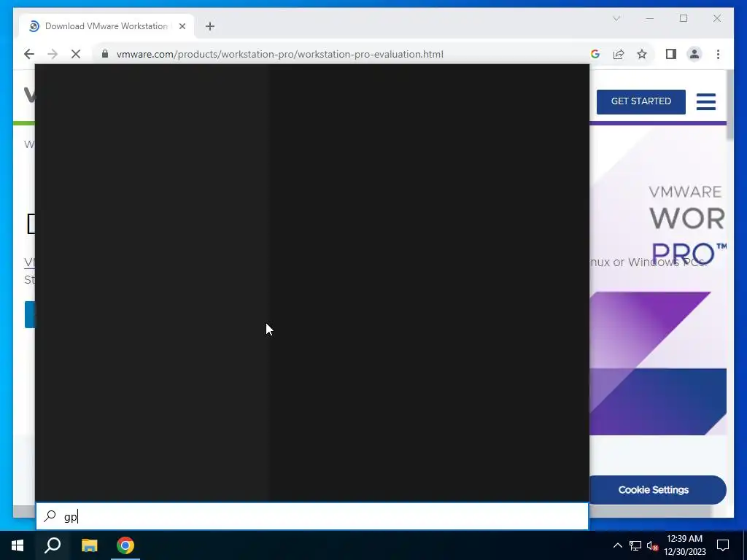
Task: View site information via the lock icon
Action: pyautogui.click(x=105, y=54)
